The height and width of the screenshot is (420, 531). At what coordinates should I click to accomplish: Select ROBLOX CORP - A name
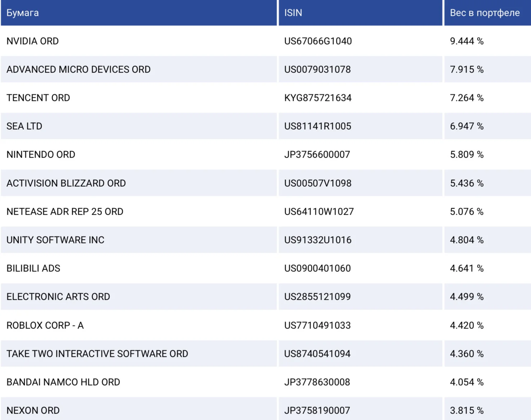tap(45, 326)
